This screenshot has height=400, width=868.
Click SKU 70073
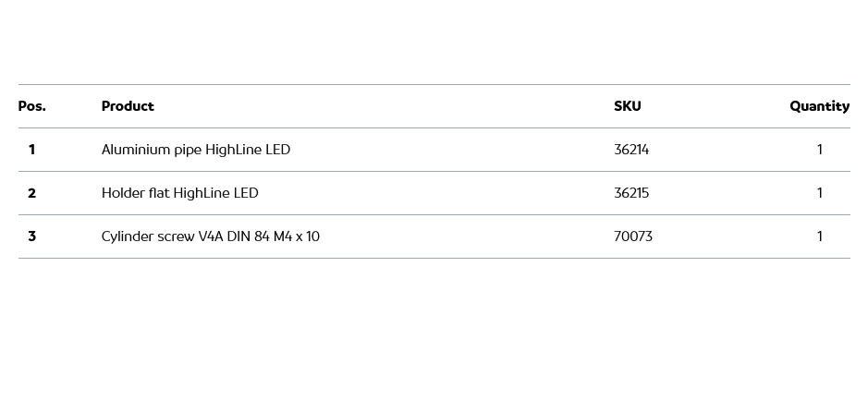click(633, 236)
